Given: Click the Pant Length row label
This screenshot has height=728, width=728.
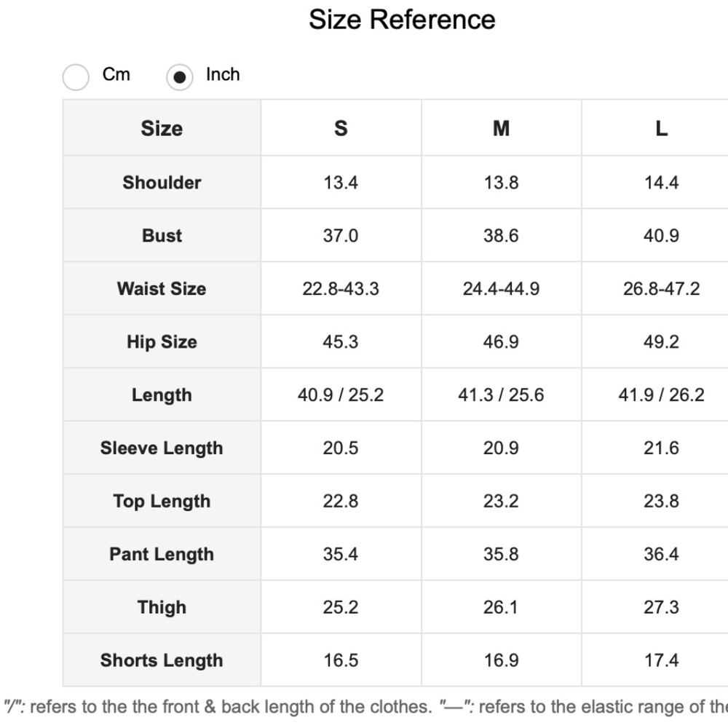Looking at the screenshot, I should (x=162, y=554).
